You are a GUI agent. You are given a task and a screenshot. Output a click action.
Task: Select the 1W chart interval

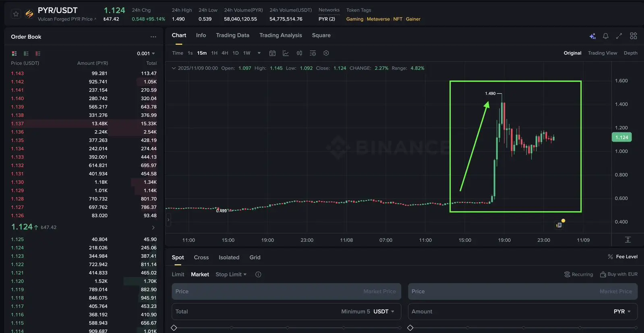pyautogui.click(x=247, y=53)
